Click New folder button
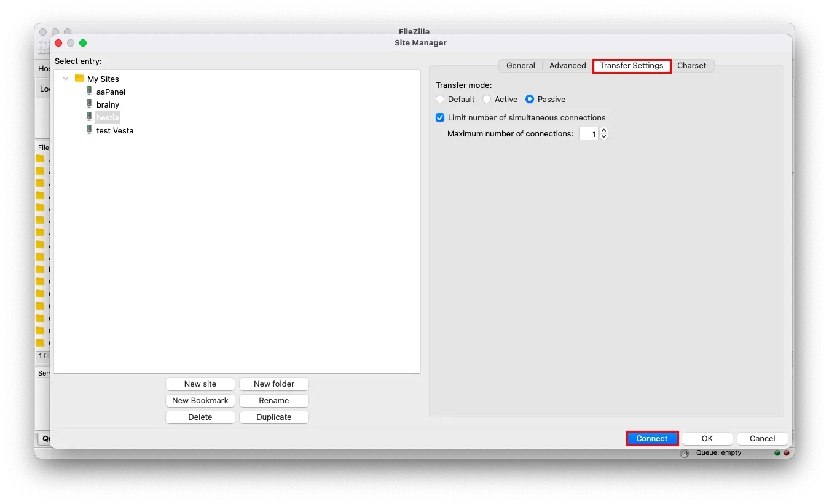Image resolution: width=829 pixels, height=504 pixels. [x=274, y=384]
